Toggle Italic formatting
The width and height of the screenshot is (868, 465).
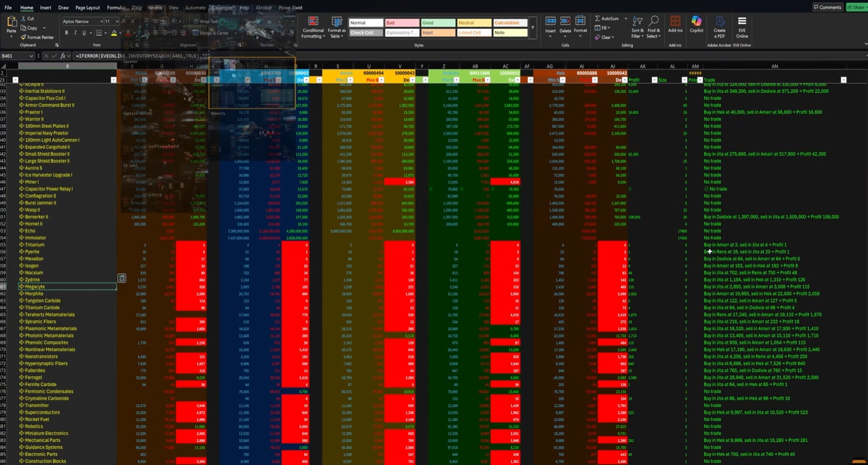coord(75,33)
